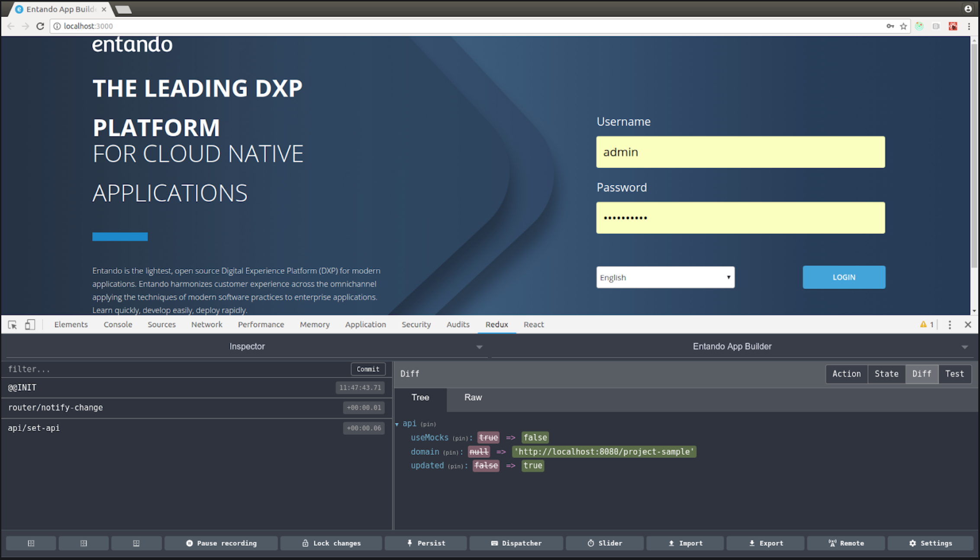980x560 pixels.
Task: Bookmark this page with the star icon
Action: [x=903, y=26]
